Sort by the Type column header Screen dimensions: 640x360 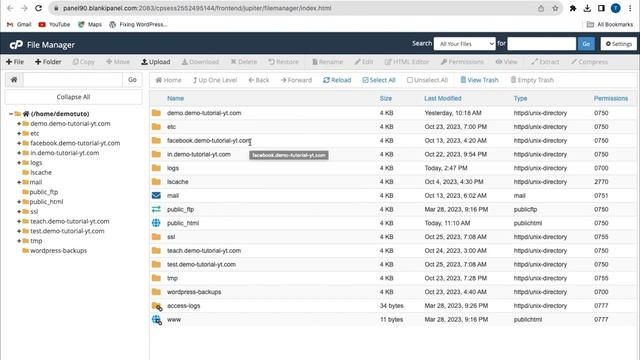[x=520, y=98]
